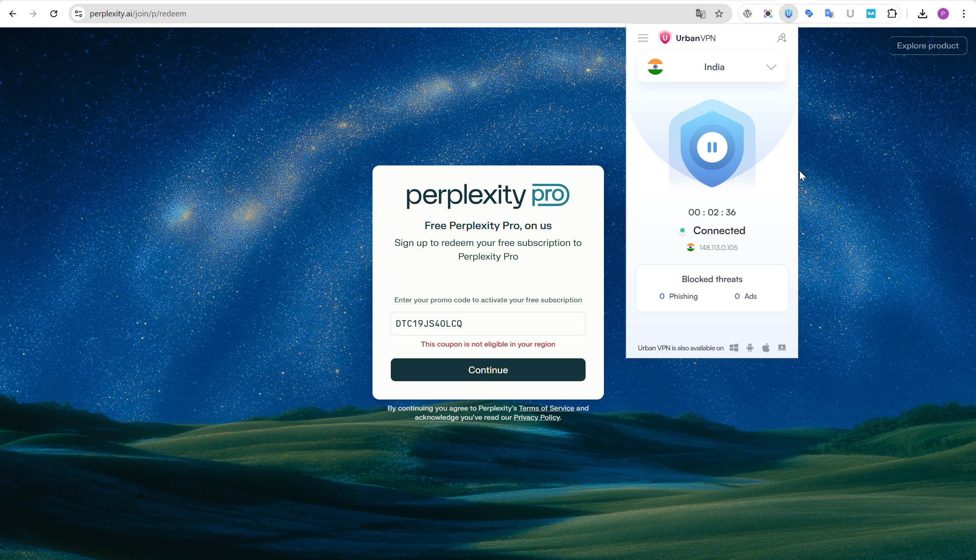
Task: Open the Urban VPN hamburger menu
Action: tap(643, 38)
